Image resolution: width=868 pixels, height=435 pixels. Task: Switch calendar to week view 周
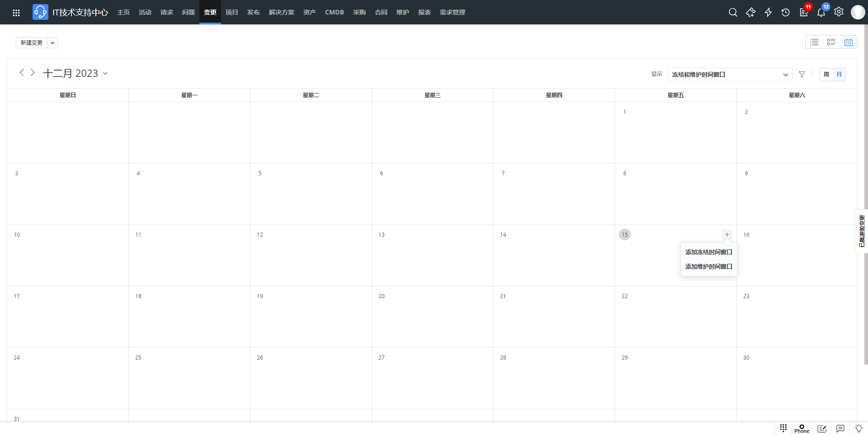click(826, 75)
